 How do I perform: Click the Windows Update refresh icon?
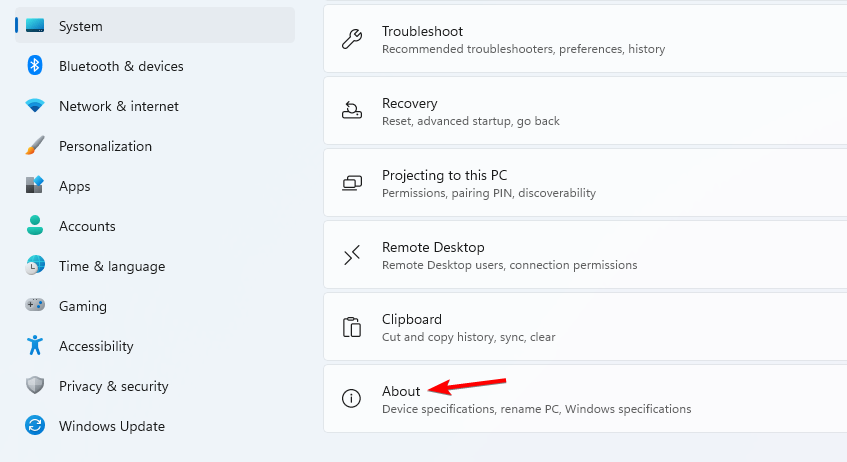pyautogui.click(x=35, y=425)
